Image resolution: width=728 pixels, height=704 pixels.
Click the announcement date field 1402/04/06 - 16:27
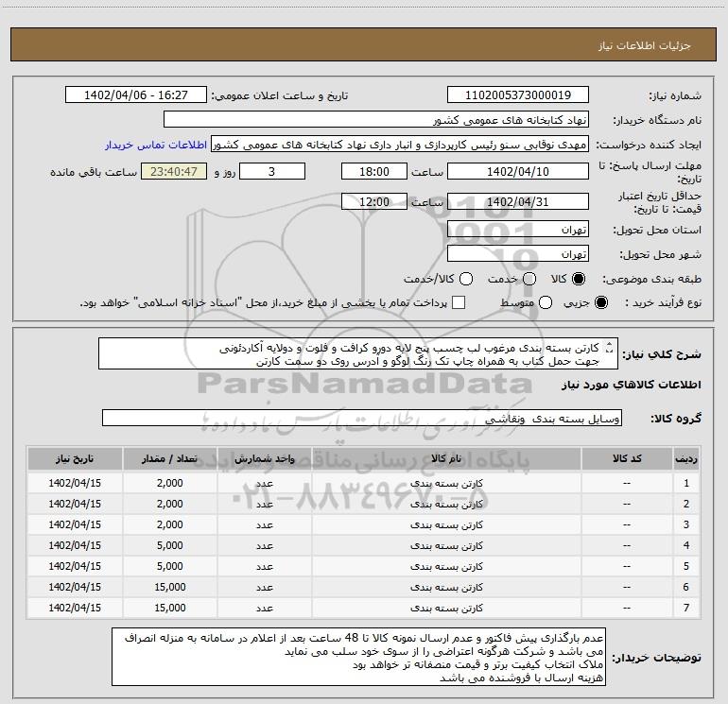tap(136, 95)
